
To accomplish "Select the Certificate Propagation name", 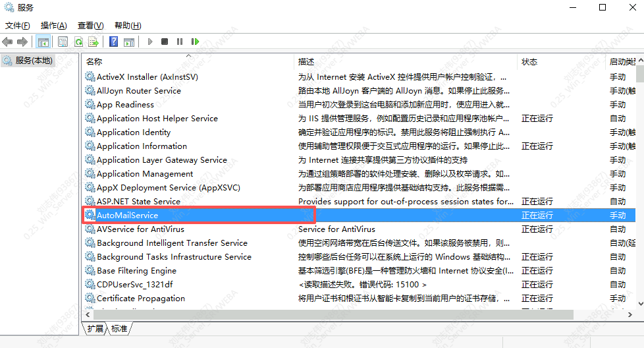I will [141, 299].
